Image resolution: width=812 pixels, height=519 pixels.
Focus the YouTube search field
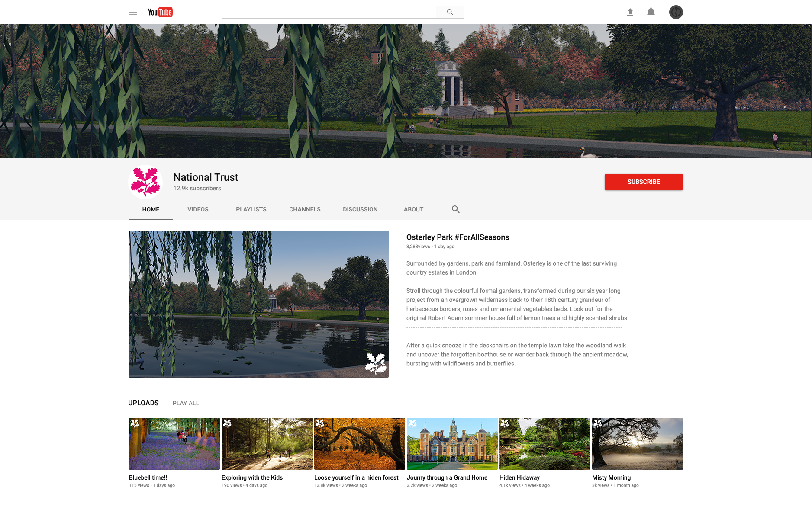329,12
